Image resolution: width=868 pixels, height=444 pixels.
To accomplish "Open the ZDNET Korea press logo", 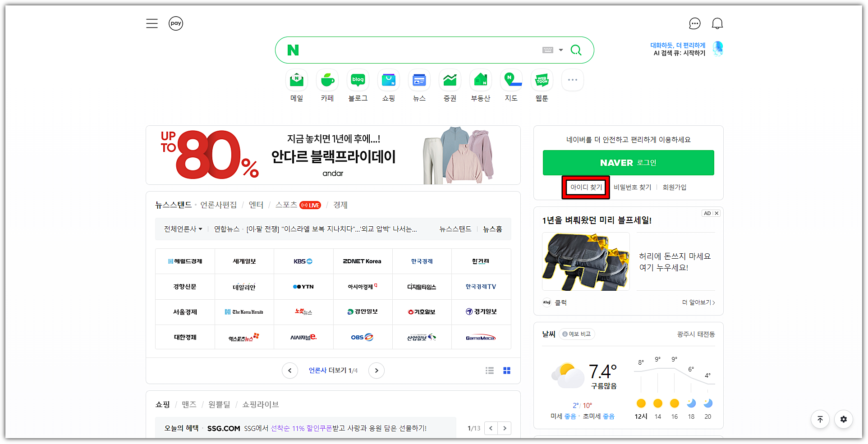I will point(363,261).
